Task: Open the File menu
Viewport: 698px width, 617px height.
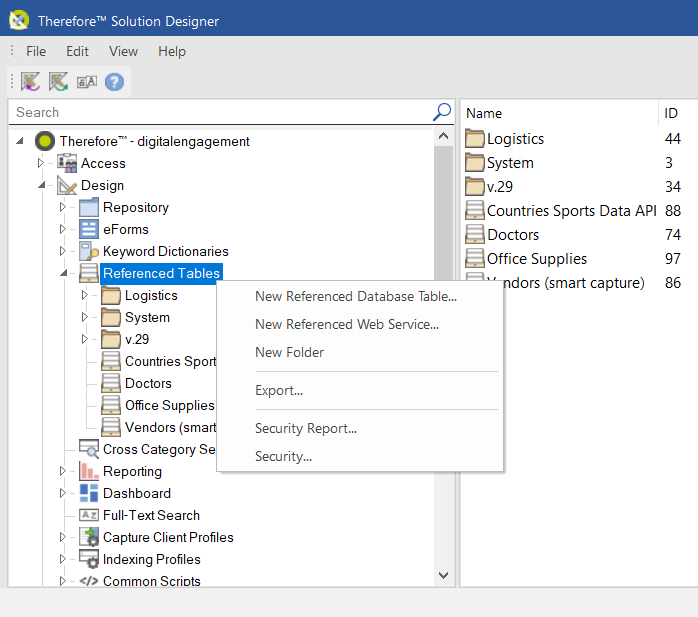Action: point(36,51)
